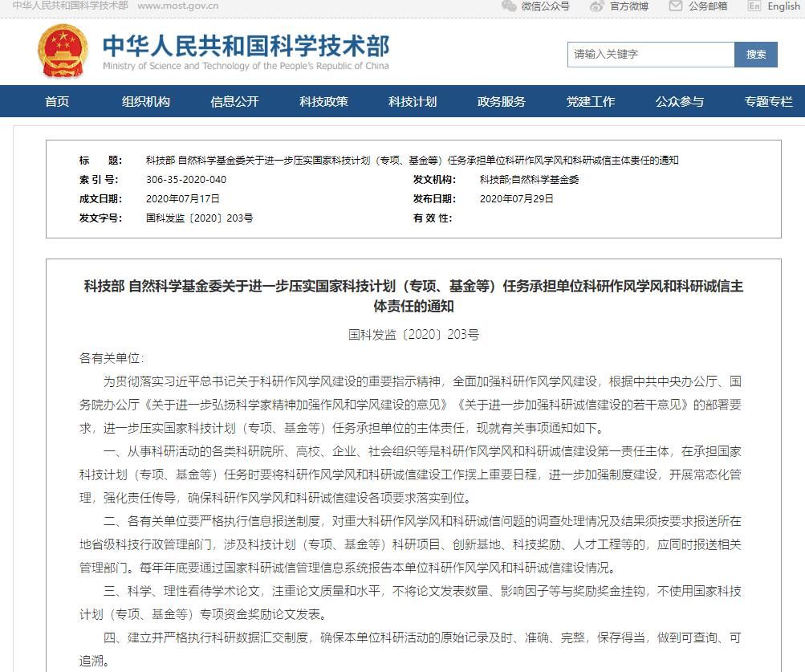Select the 党建工作 navigation tab
Screen dimensions: 805x672
pos(590,102)
